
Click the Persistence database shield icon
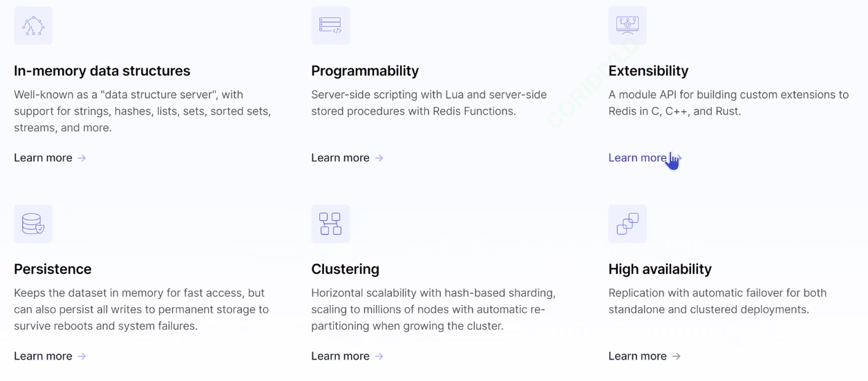click(33, 224)
